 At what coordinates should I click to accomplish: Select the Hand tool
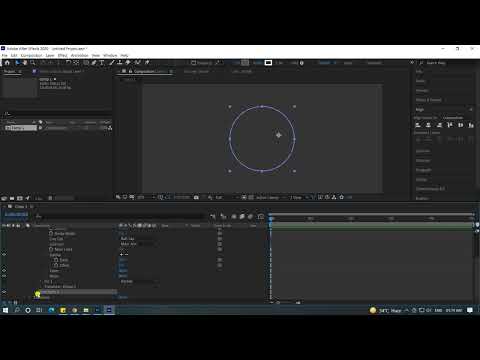(x=25, y=63)
